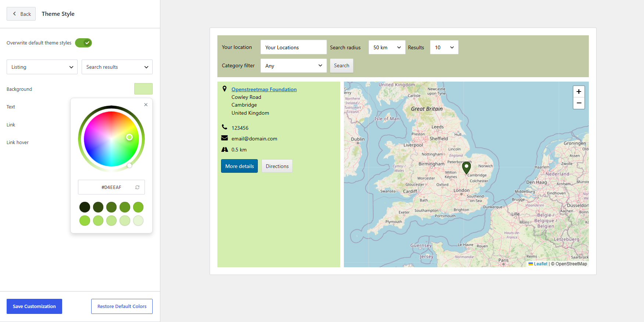Pick the fourth swatch in bottom preset row

125,221
